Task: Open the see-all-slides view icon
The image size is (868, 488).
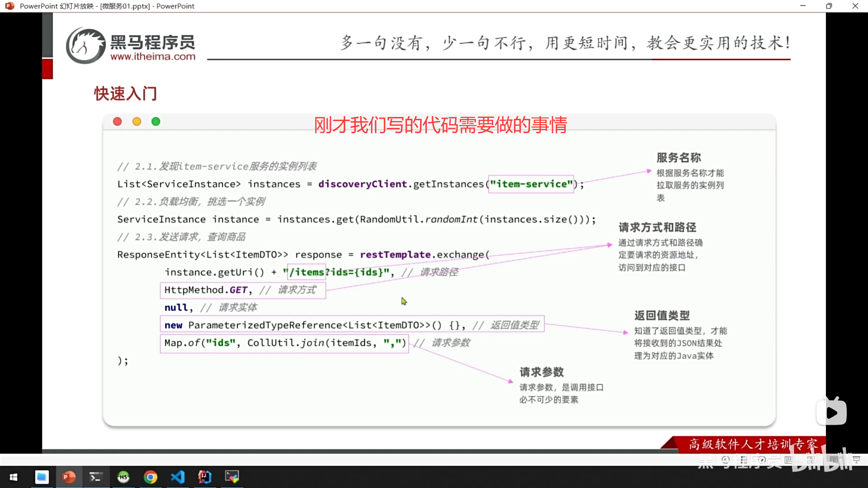Action: point(811,460)
